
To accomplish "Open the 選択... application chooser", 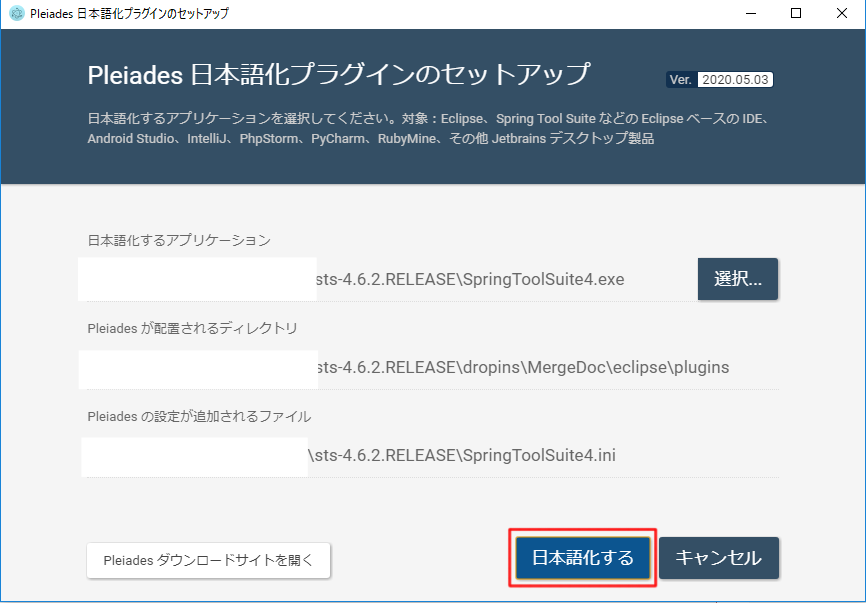I will click(x=738, y=279).
